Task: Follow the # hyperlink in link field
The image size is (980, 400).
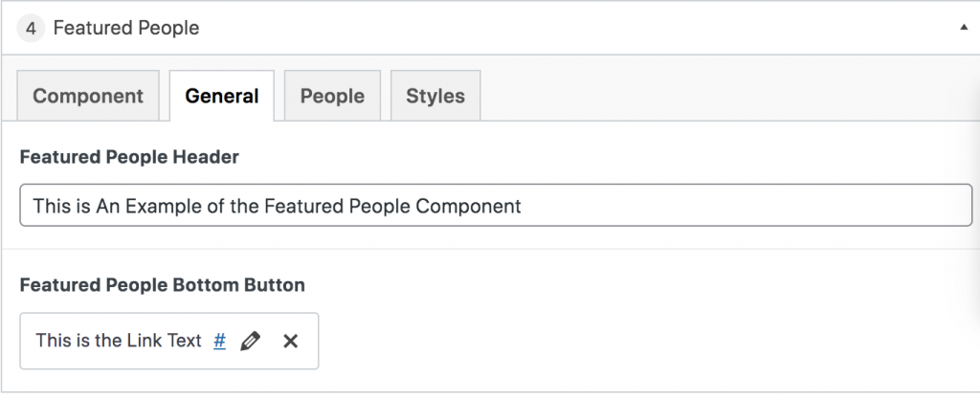Action: (219, 341)
